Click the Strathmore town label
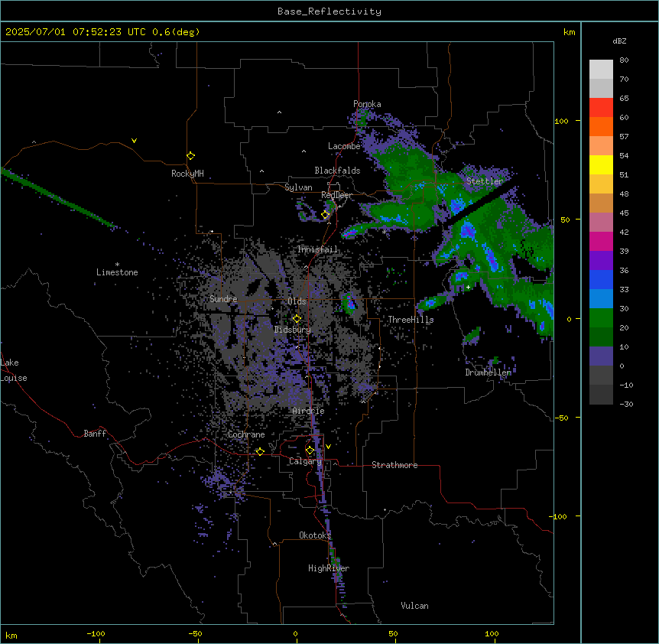Image resolution: width=659 pixels, height=644 pixels. [394, 465]
